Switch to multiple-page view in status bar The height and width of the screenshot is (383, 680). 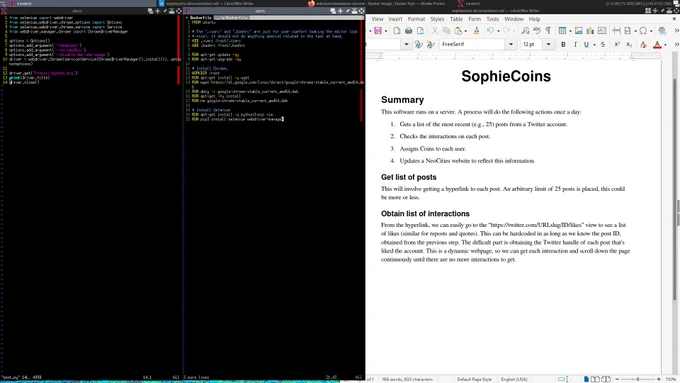click(595, 379)
